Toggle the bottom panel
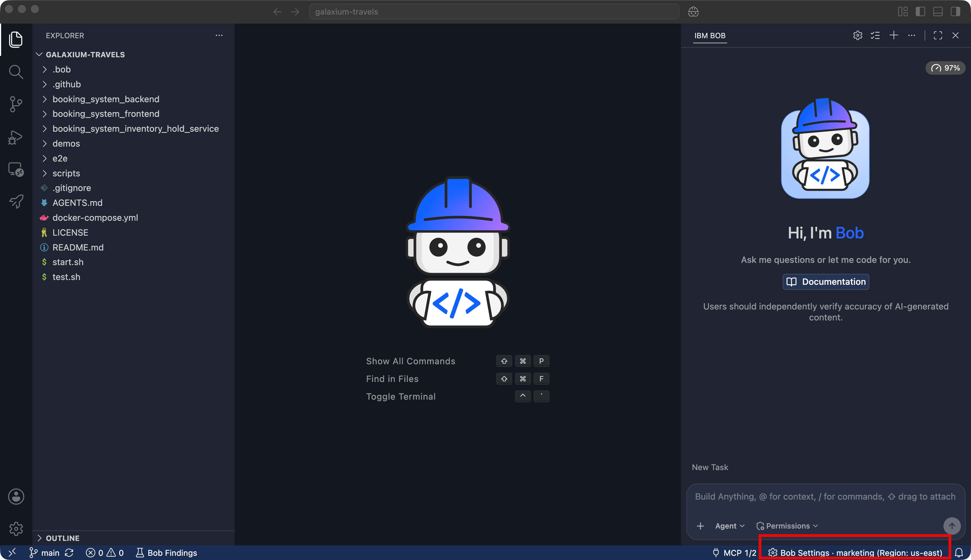The height and width of the screenshot is (560, 971). click(x=938, y=12)
